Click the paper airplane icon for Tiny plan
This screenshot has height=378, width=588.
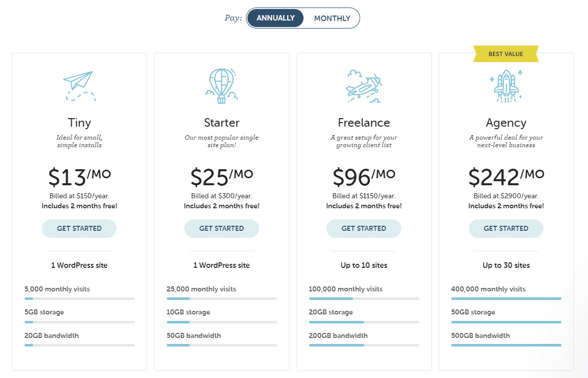(x=79, y=86)
